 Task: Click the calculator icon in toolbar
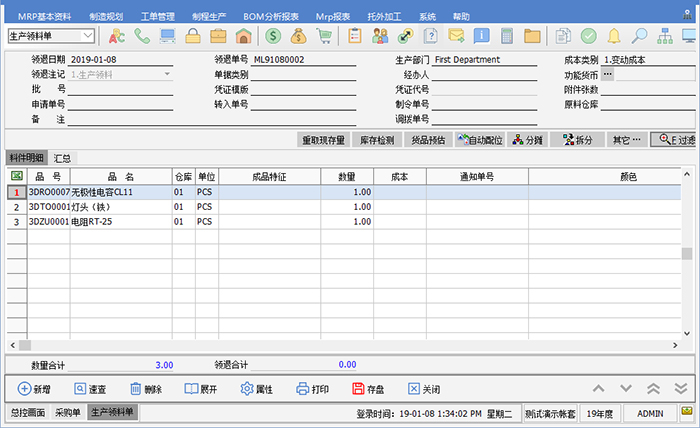click(x=508, y=36)
